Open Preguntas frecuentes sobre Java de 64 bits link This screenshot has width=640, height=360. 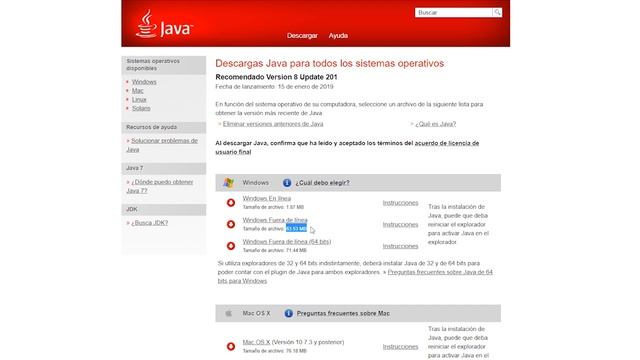[355, 276]
